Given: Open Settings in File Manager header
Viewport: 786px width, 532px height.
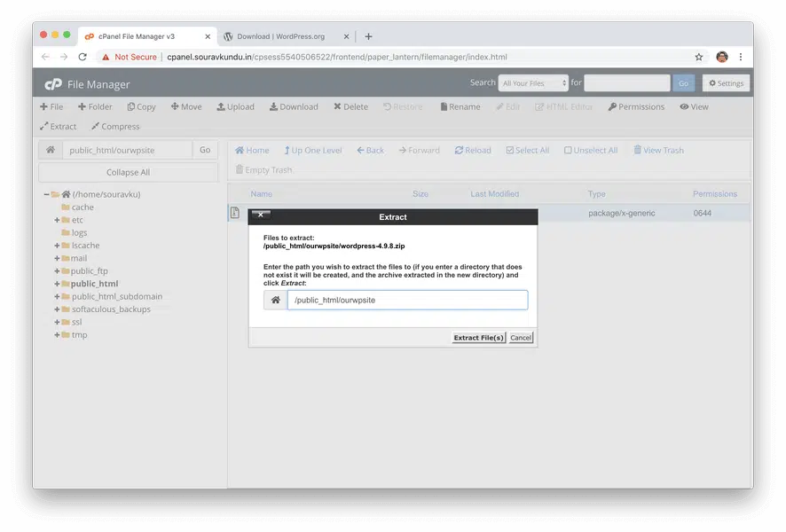Looking at the screenshot, I should (x=725, y=83).
